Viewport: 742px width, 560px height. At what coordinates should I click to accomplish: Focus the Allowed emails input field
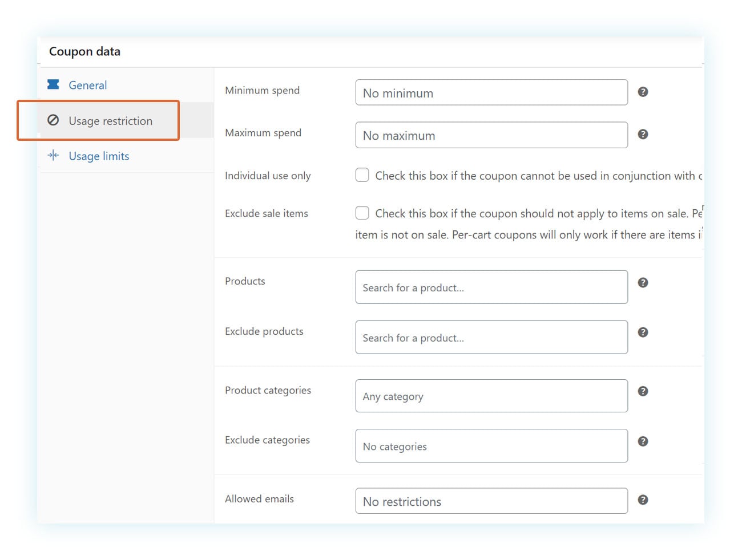coord(491,501)
